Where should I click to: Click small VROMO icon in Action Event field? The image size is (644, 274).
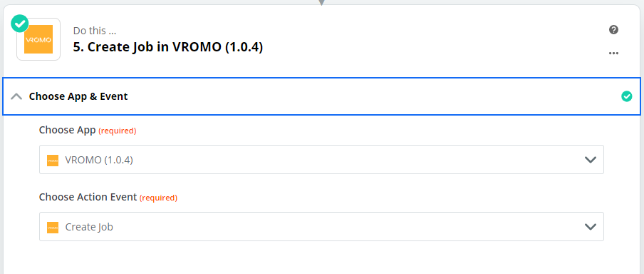53,227
